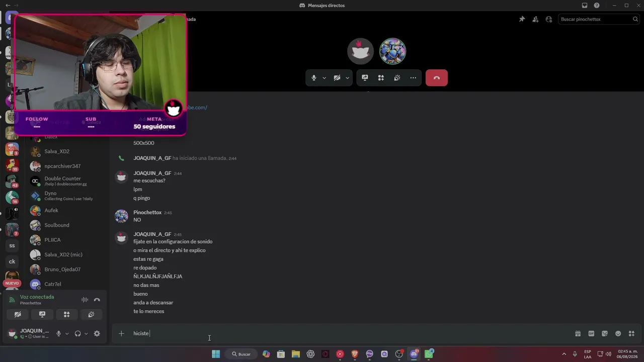The height and width of the screenshot is (362, 644).
Task: Open File Explorer from the taskbar
Action: click(296, 354)
